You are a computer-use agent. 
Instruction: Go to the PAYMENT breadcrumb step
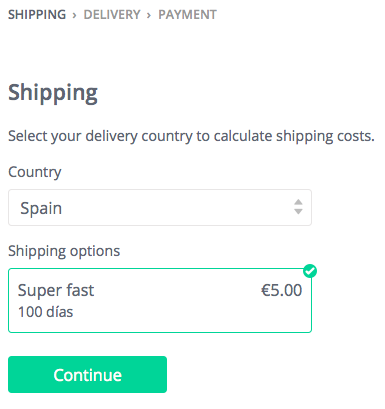coord(187,15)
